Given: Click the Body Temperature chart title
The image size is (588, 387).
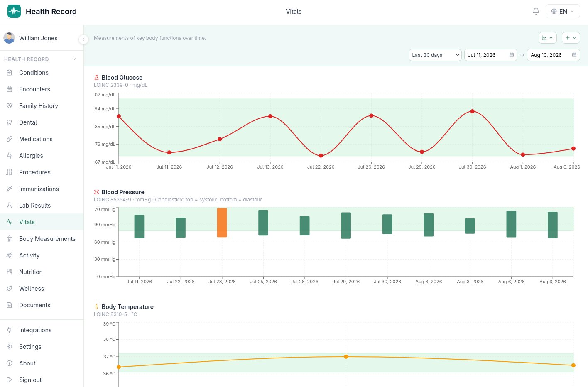Looking at the screenshot, I should pyautogui.click(x=127, y=307).
